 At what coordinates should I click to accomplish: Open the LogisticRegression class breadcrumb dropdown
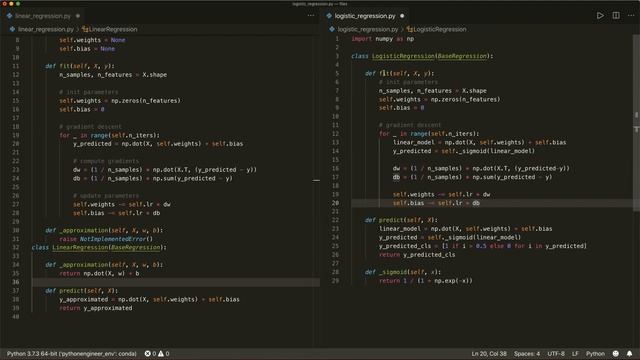pos(440,29)
